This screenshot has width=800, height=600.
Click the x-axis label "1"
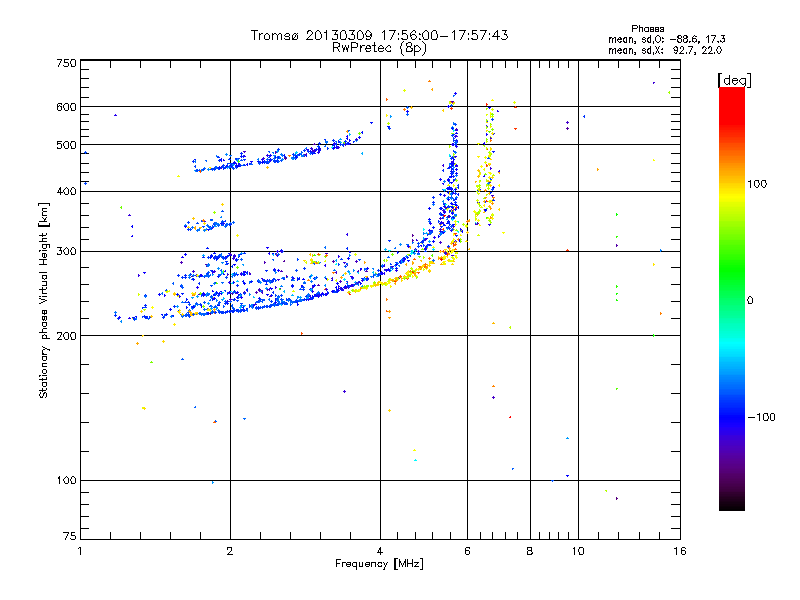[80, 551]
